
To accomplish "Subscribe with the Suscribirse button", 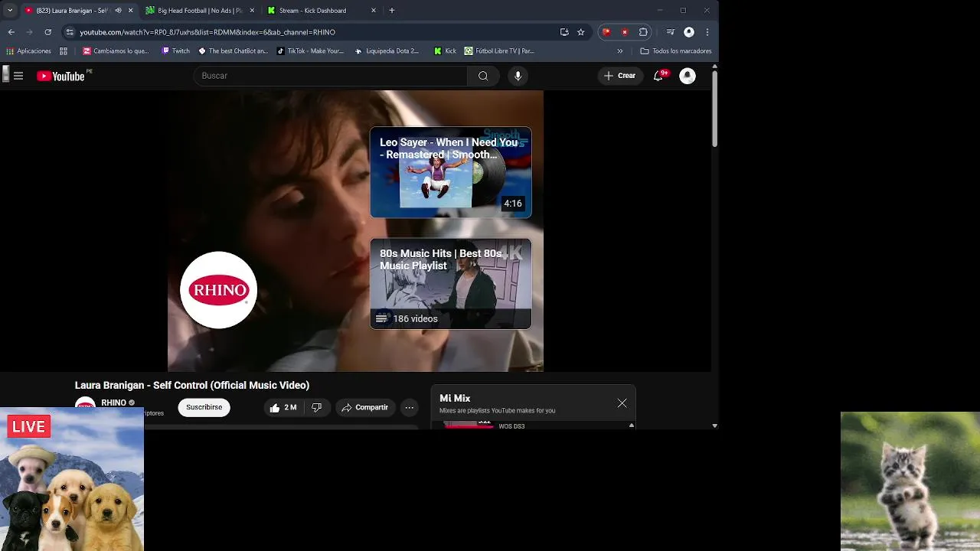I will pos(204,407).
